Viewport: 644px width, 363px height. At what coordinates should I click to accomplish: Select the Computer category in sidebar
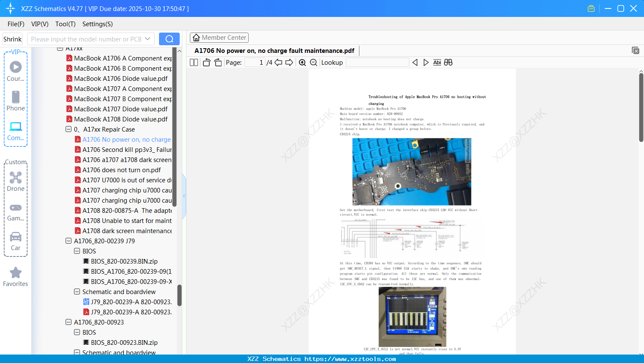pyautogui.click(x=16, y=131)
